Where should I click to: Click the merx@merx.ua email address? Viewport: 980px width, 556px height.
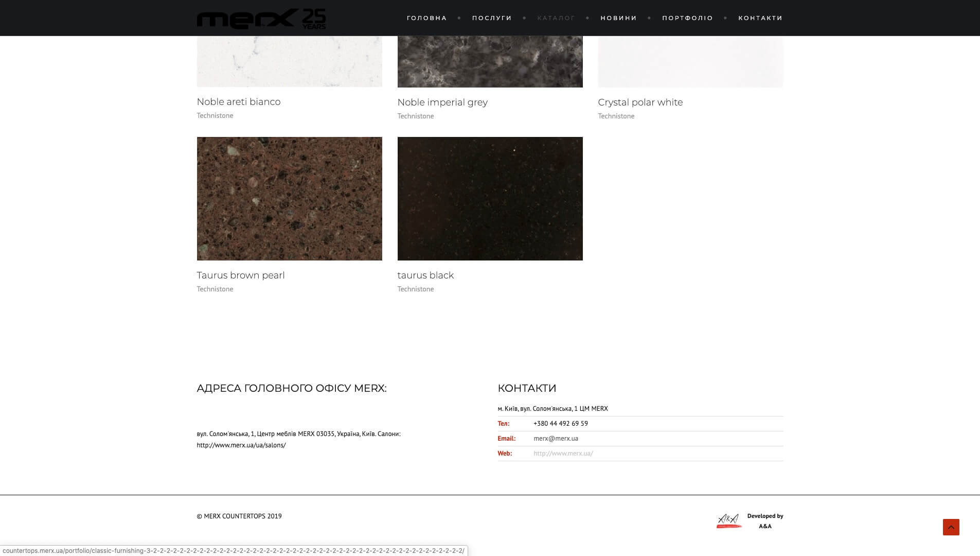tap(556, 439)
